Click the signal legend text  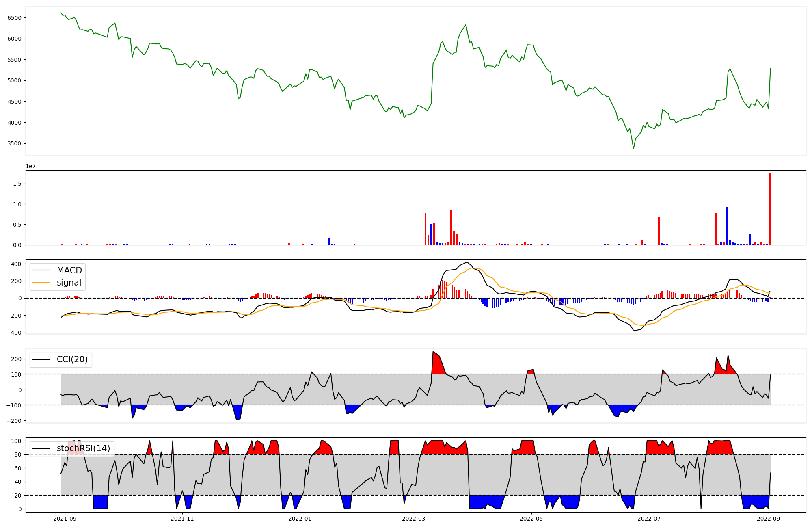[69, 283]
